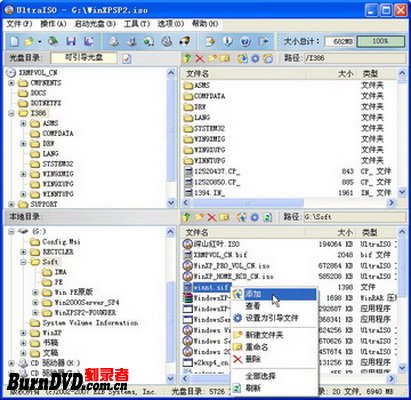The image size is (411, 400).
Task: Click the Burn CD image toolbar icon
Action: tap(184, 41)
